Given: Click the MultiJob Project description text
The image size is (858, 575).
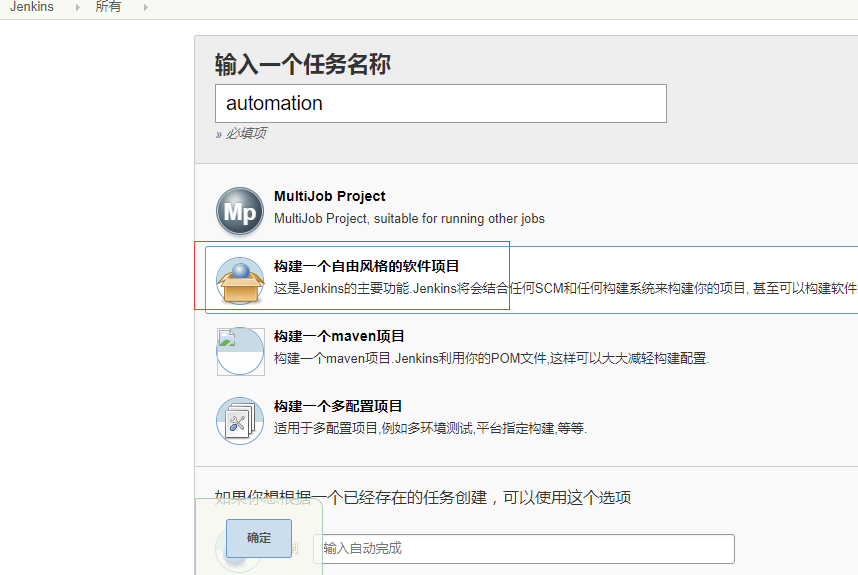Looking at the screenshot, I should click(x=409, y=219).
